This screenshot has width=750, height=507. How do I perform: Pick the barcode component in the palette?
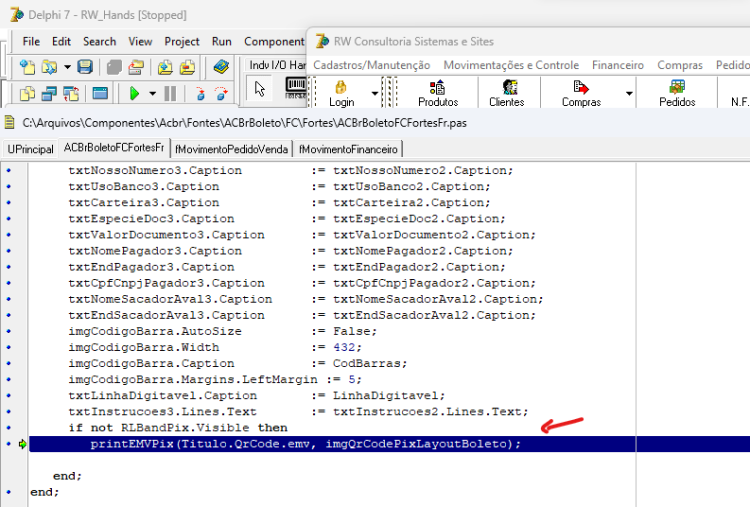coord(296,88)
